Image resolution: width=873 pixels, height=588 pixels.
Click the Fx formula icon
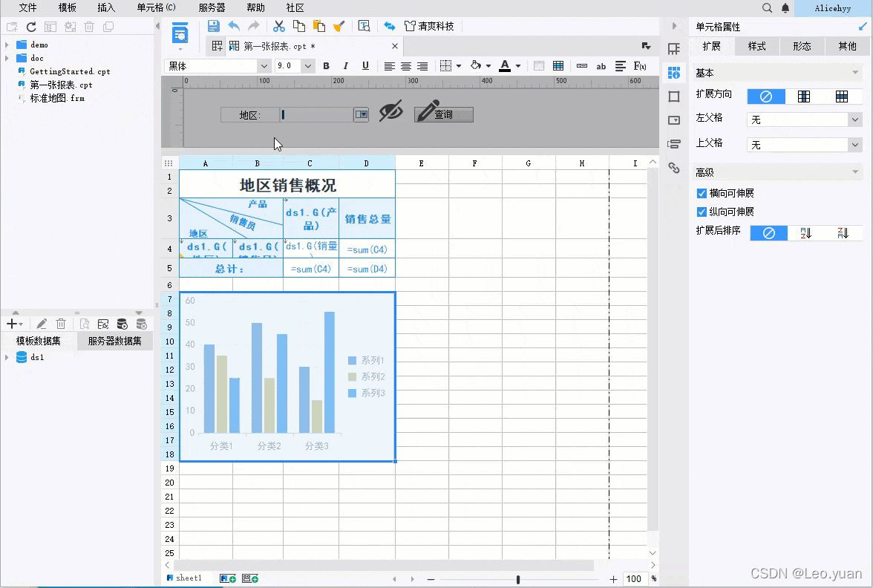(640, 65)
